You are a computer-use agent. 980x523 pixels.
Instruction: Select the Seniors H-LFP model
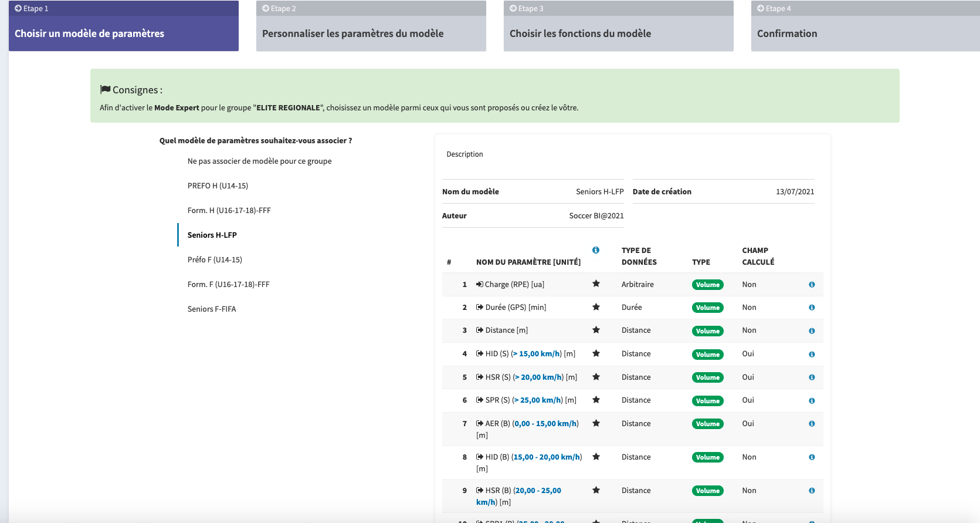[212, 235]
